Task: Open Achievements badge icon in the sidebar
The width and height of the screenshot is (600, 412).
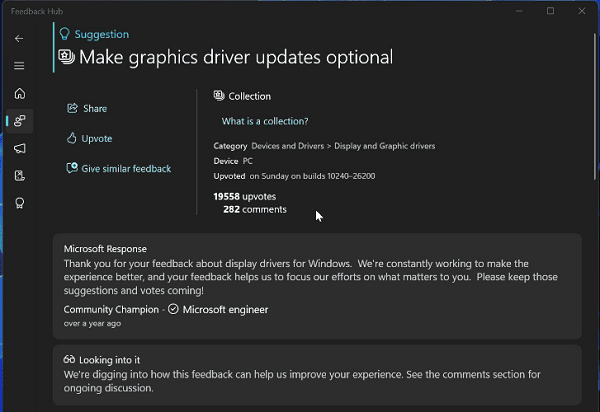Action: (20, 203)
